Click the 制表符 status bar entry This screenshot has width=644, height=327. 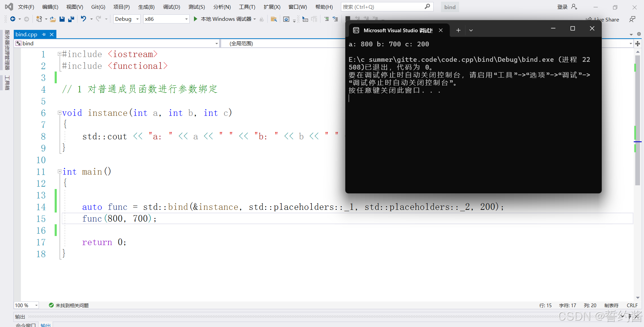(611, 305)
